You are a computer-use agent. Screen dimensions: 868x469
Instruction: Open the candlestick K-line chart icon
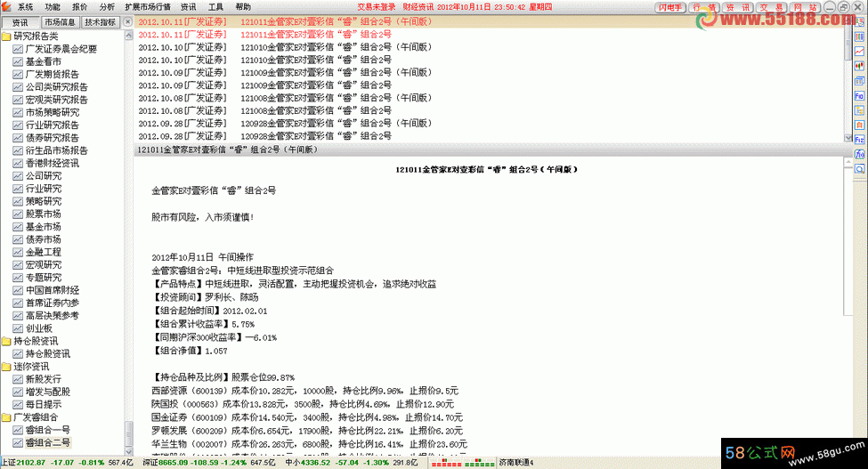pos(859,66)
